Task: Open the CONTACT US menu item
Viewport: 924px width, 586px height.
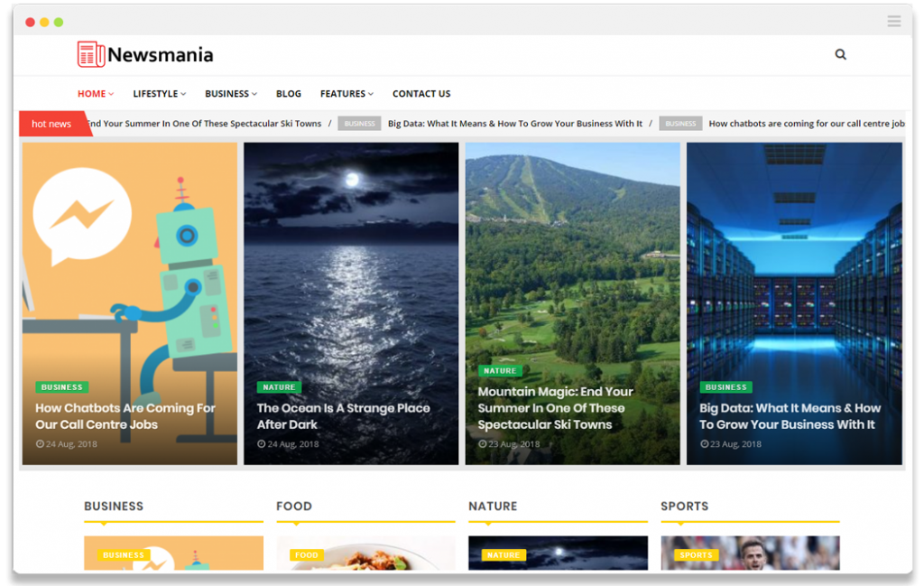Action: click(x=421, y=93)
